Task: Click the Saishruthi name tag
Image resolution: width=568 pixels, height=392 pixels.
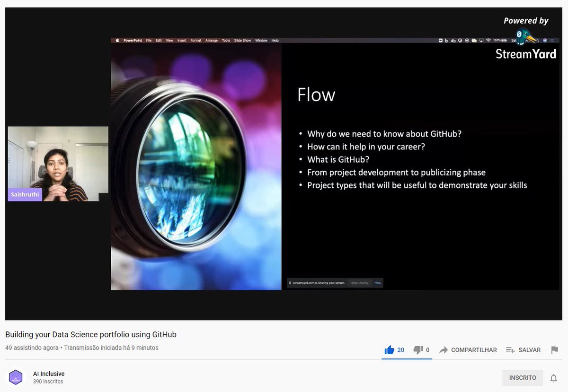Action: 25,194
